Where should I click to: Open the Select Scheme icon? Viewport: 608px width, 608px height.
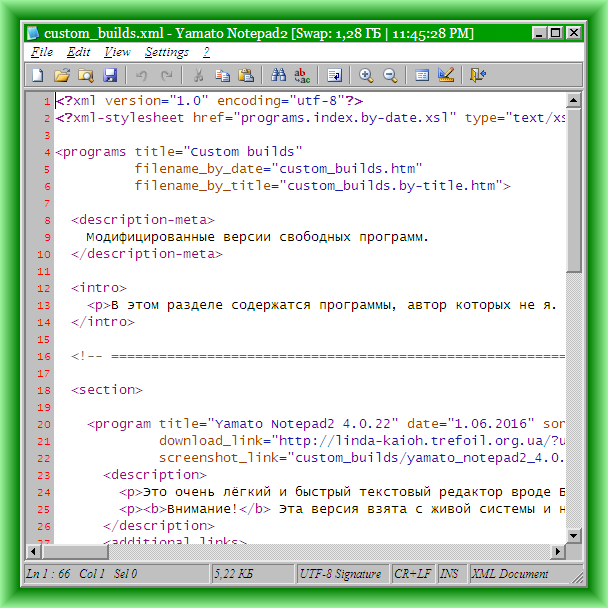tap(422, 75)
